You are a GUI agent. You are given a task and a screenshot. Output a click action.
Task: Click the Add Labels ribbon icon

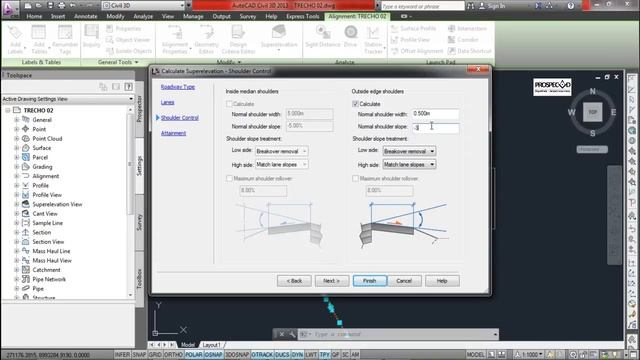coord(15,39)
